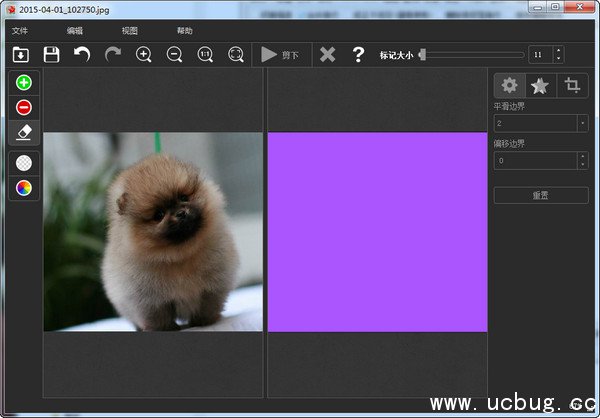Screen dimensions: 600x418
Task: Open the 文件 menu
Action: 20,31
